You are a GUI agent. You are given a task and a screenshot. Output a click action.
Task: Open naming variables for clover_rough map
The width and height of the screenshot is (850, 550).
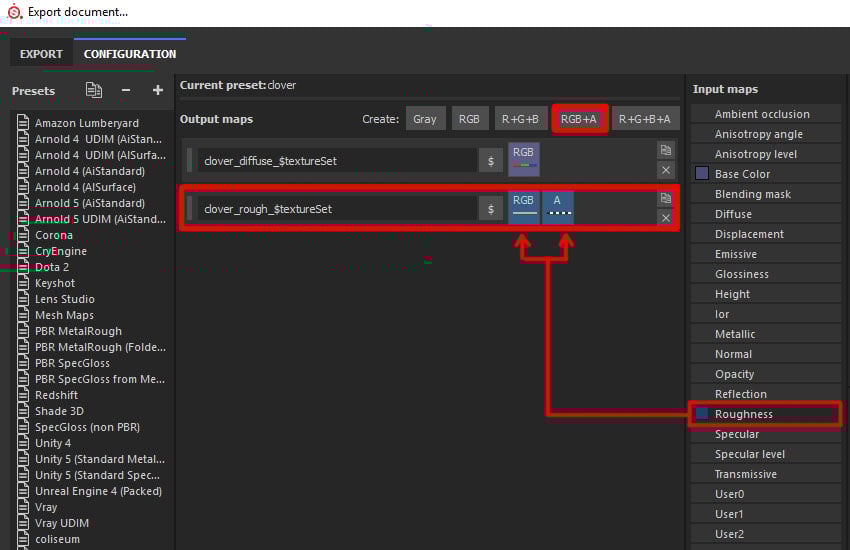click(x=491, y=209)
